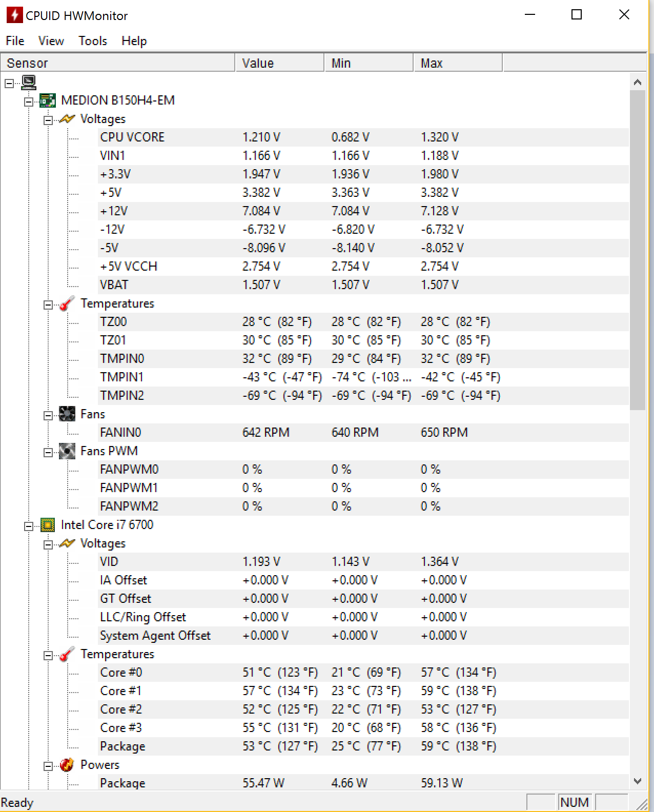Click the Min column header
The width and height of the screenshot is (654, 812).
click(369, 63)
